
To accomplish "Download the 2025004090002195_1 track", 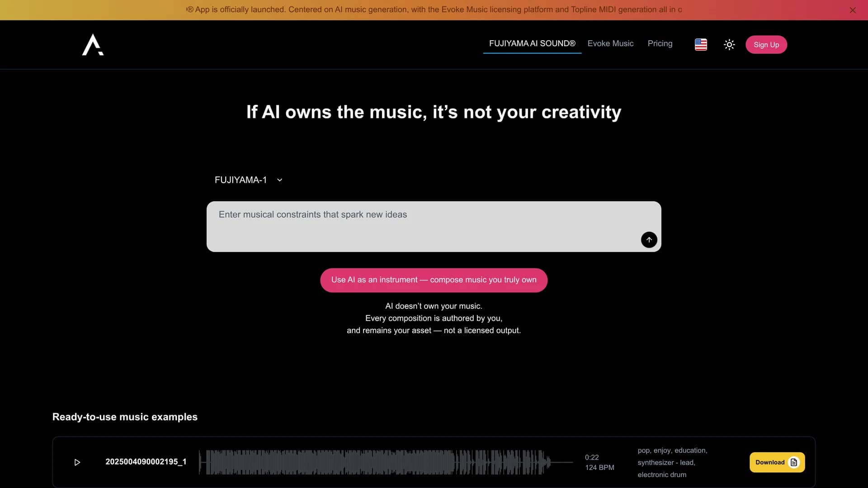I will [x=777, y=462].
